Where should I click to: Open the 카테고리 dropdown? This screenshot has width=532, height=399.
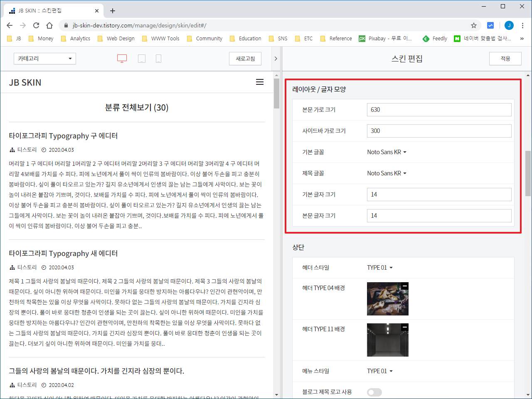click(45, 59)
